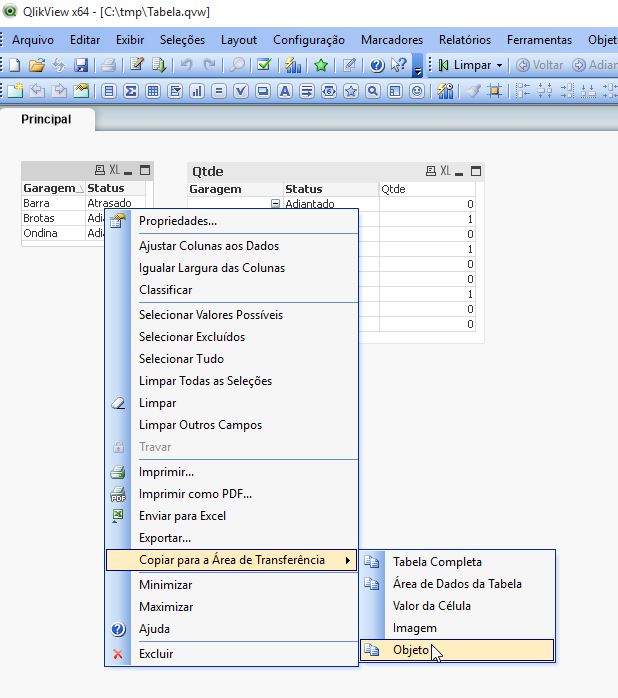
Task: Click Área de Dados da Tabela
Action: pos(457,584)
